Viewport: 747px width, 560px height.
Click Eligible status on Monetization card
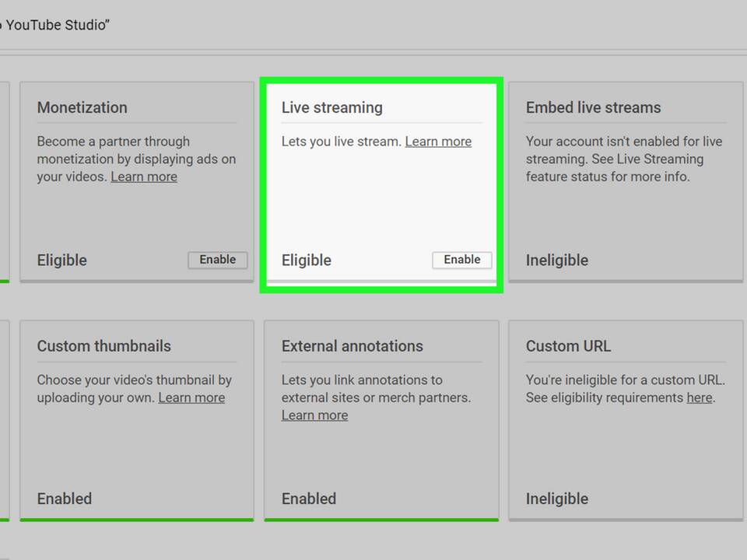(x=62, y=261)
